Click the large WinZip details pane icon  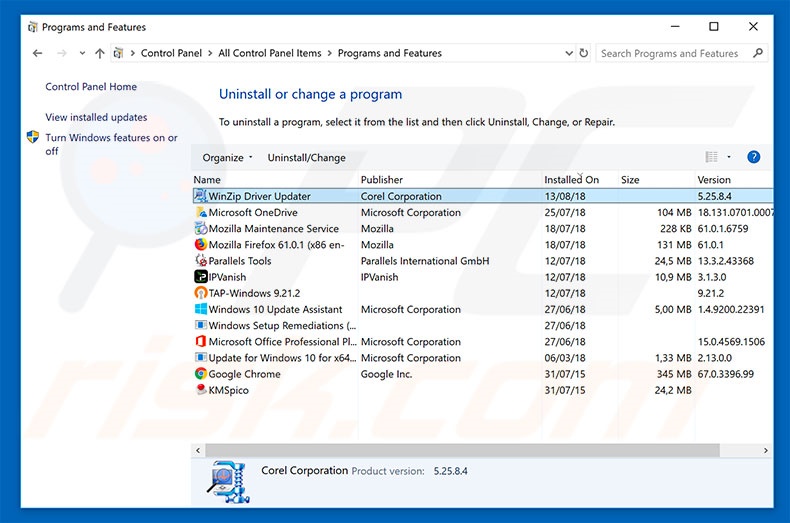point(229,482)
